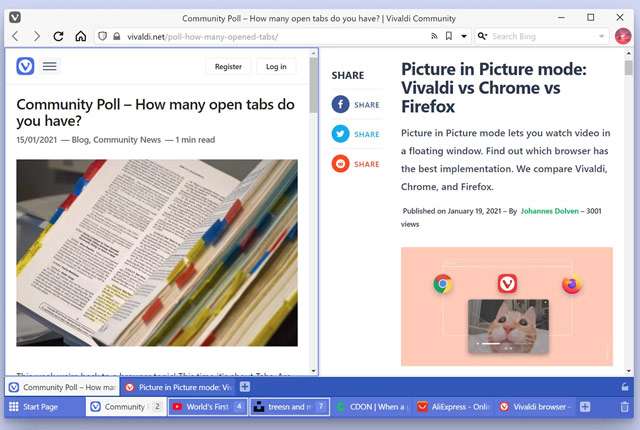
Task: Click the left pane vertical scrollbar thumb
Action: pos(313,85)
